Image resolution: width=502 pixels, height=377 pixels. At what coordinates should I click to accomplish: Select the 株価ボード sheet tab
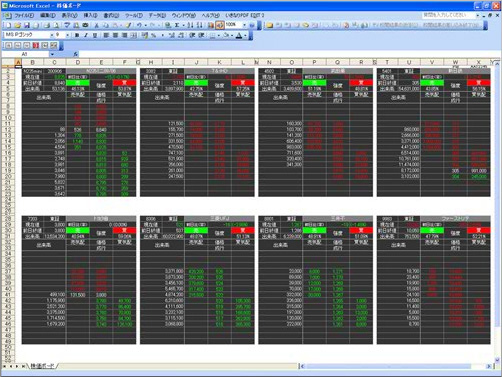[43, 366]
